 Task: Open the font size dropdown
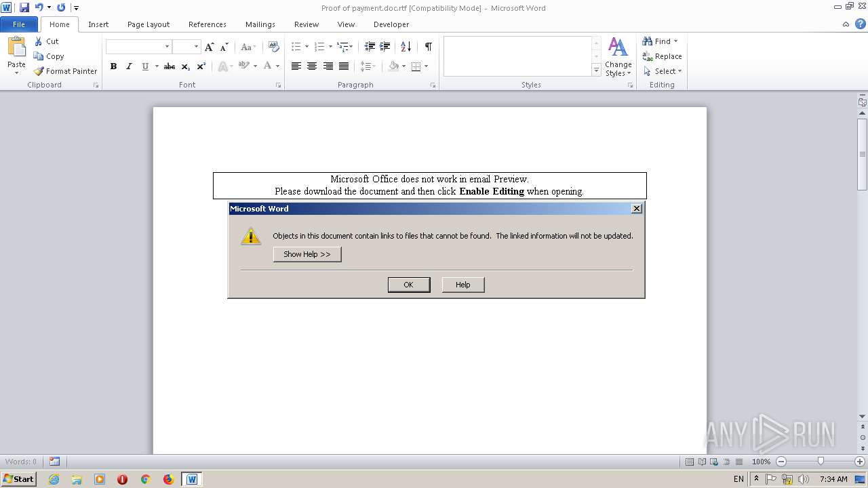coord(196,47)
